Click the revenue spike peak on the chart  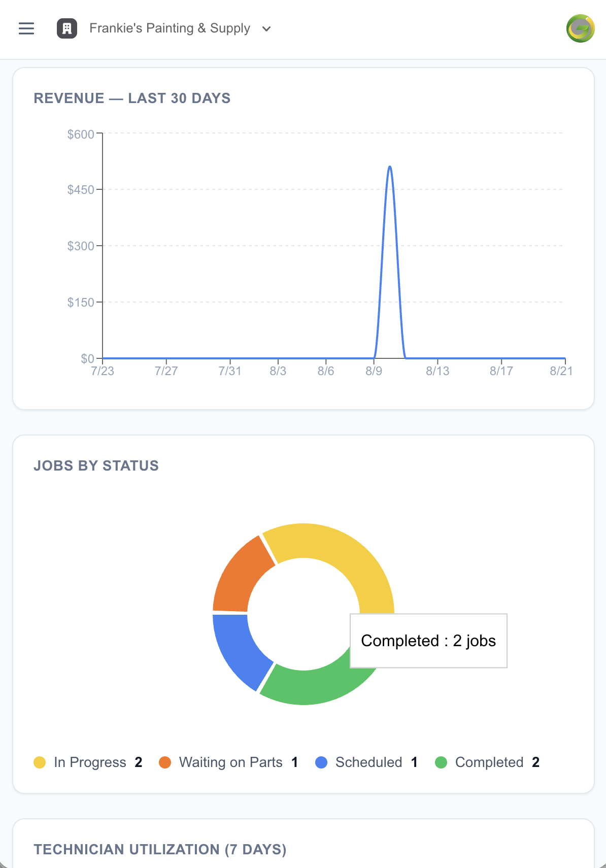point(390,167)
